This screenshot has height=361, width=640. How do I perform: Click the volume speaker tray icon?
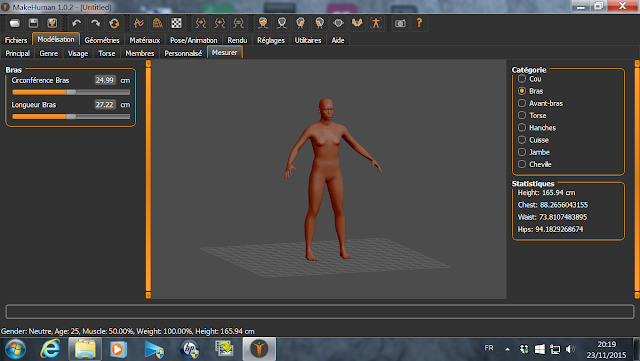click(570, 349)
